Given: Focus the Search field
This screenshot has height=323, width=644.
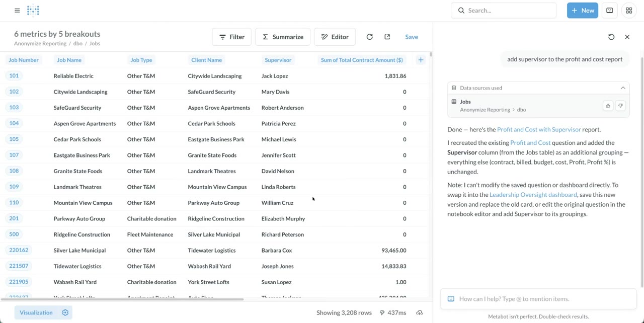Looking at the screenshot, I should coord(504,10).
